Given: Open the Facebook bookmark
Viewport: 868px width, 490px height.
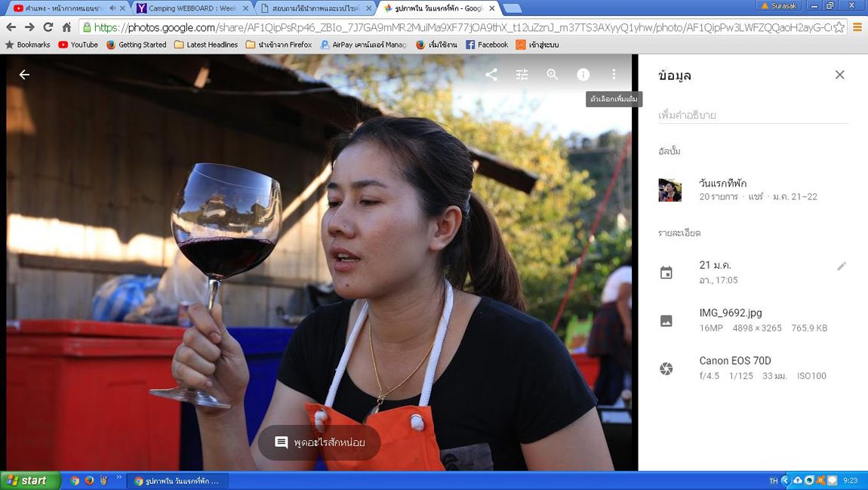Looking at the screenshot, I should pyautogui.click(x=487, y=45).
